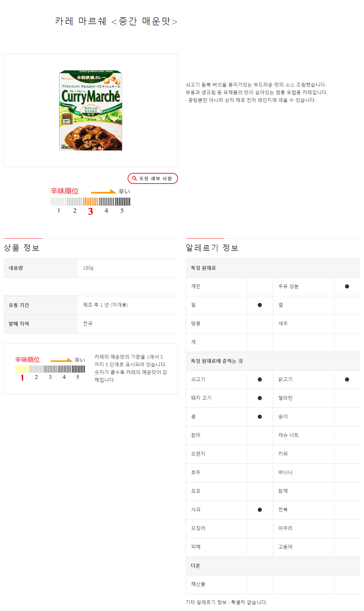Click the orange arrow next to 辛味順位

click(x=103, y=192)
